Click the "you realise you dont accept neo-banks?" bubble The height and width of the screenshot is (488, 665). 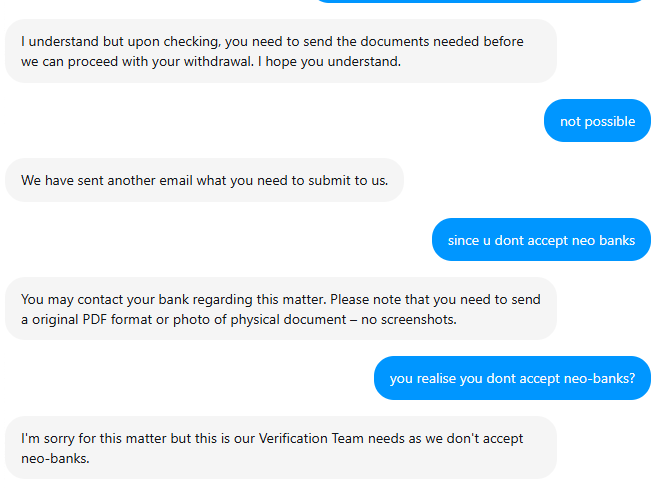512,378
